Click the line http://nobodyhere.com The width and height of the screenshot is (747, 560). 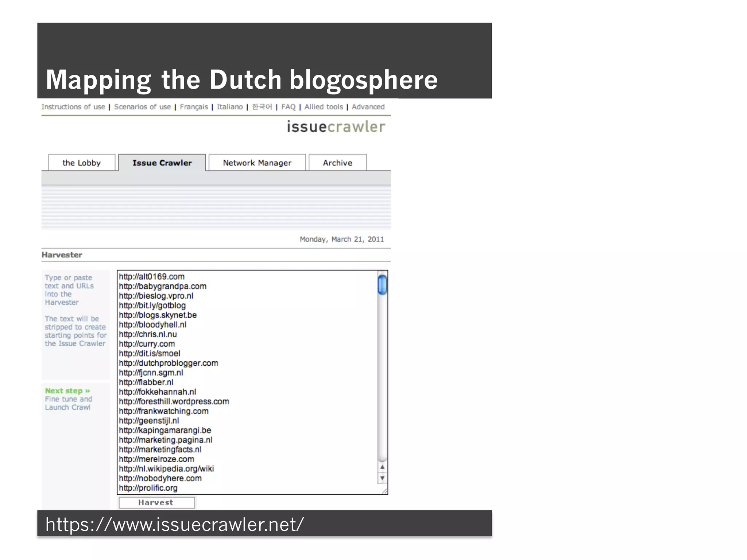[160, 478]
